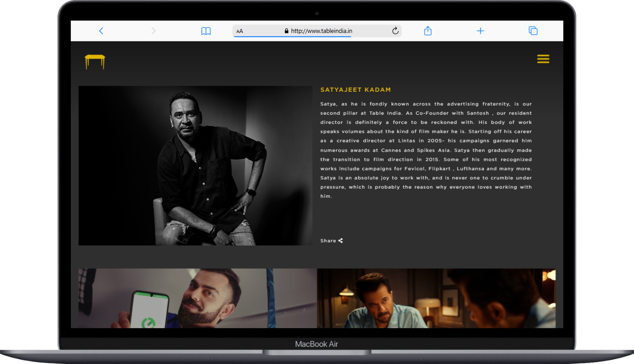This screenshot has height=364, width=634.
Task: Open the yellow hamburger menu
Action: coord(543,59)
